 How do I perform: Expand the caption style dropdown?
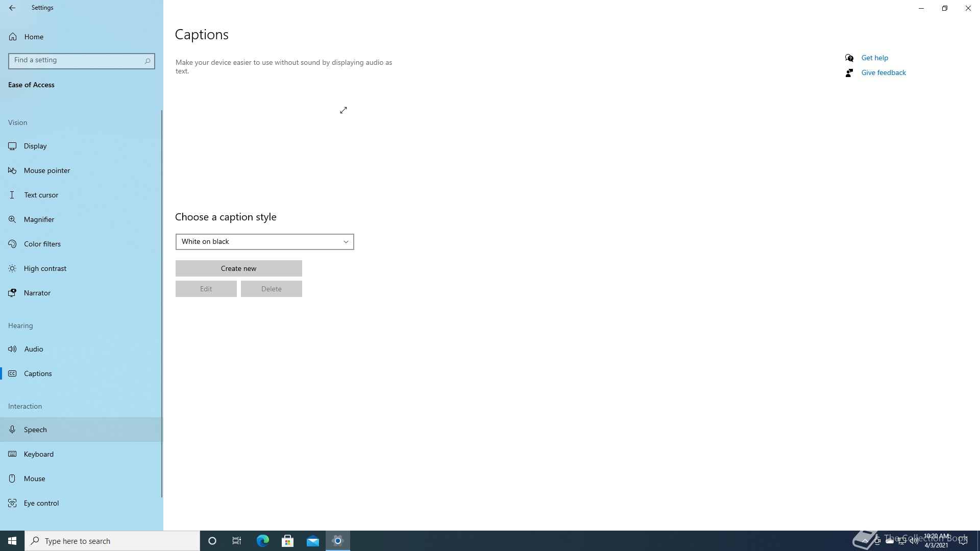coord(264,242)
